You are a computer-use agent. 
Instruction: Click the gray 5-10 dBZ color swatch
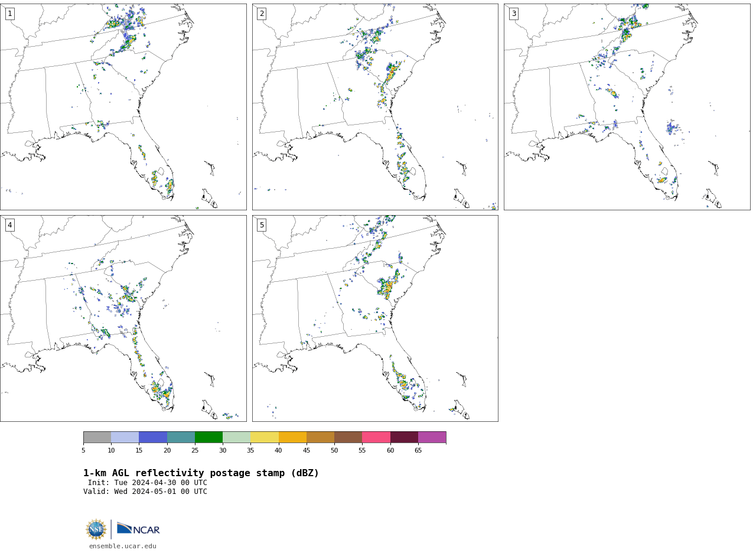click(x=97, y=437)
